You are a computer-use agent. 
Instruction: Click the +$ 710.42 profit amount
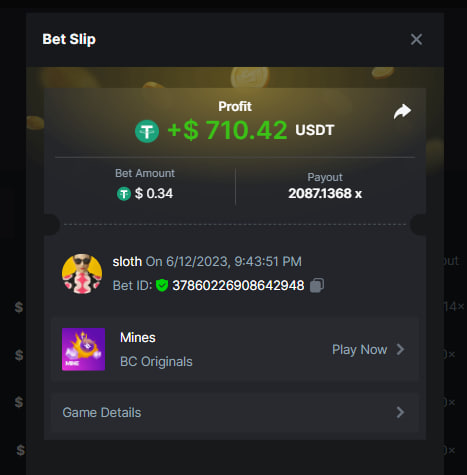click(x=227, y=130)
